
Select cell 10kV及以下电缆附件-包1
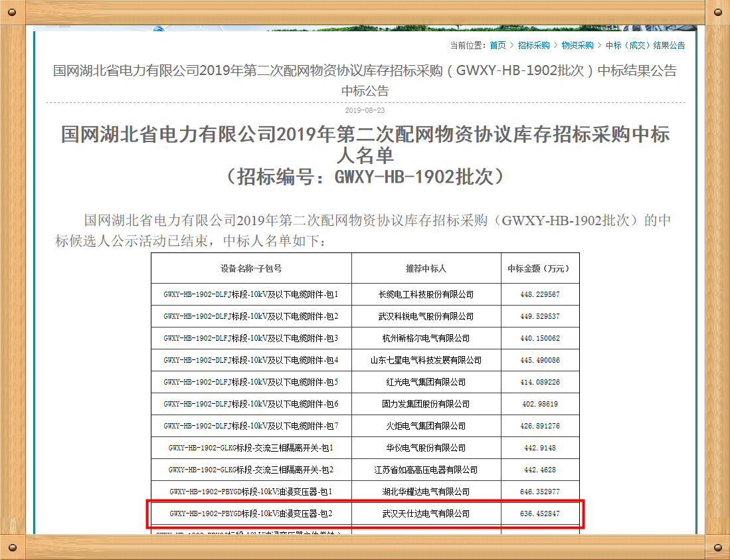click(x=251, y=295)
